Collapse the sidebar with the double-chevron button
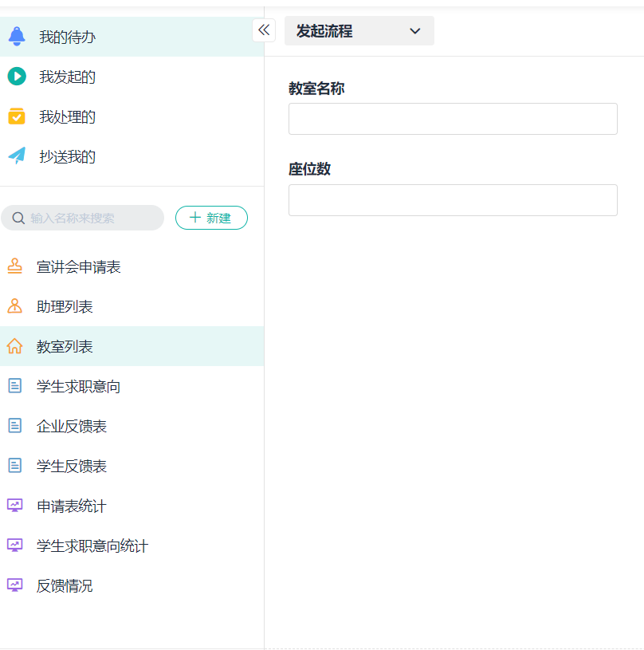This screenshot has height=650, width=644. pyautogui.click(x=264, y=30)
